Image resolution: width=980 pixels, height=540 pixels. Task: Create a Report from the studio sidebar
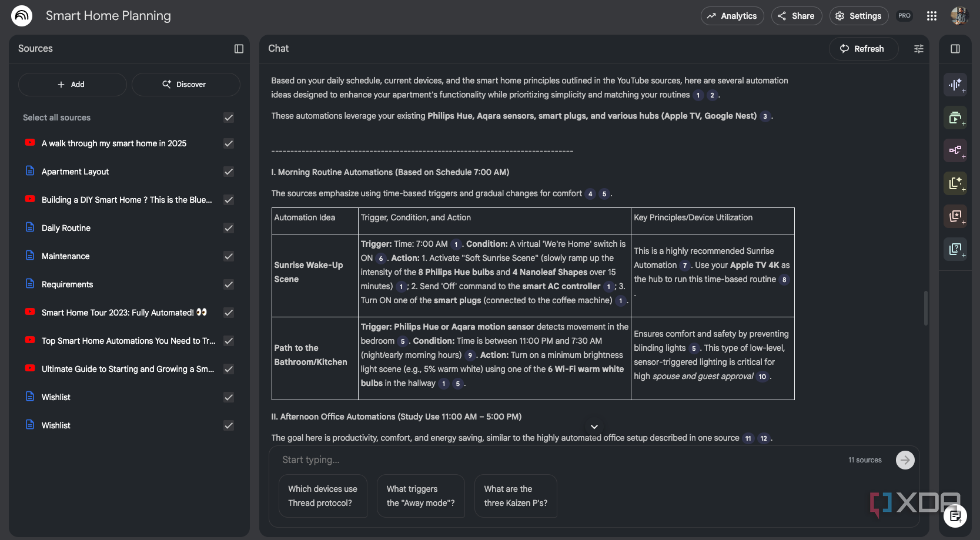click(x=955, y=183)
